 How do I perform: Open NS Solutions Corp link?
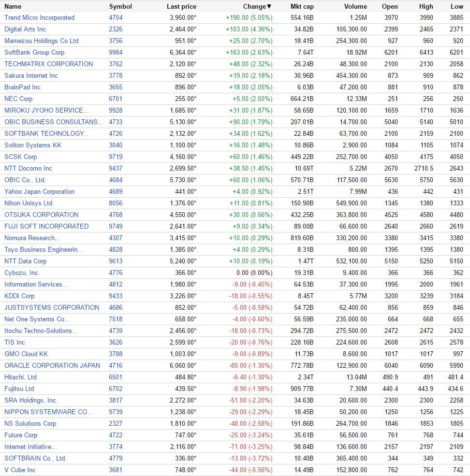point(30,423)
